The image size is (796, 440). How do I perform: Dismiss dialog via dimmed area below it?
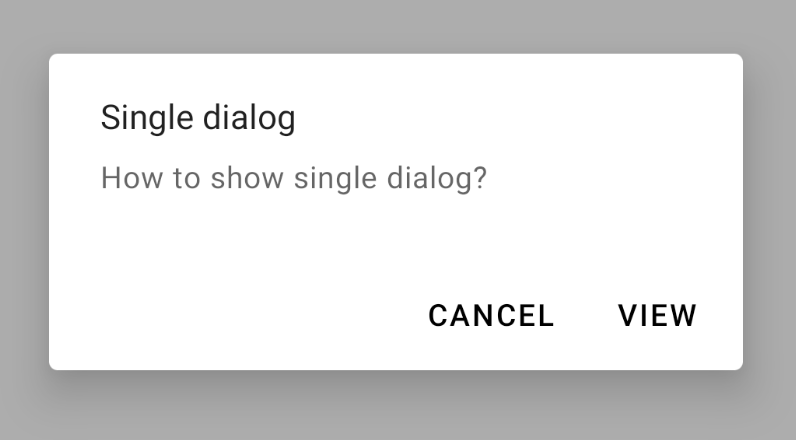point(396,406)
